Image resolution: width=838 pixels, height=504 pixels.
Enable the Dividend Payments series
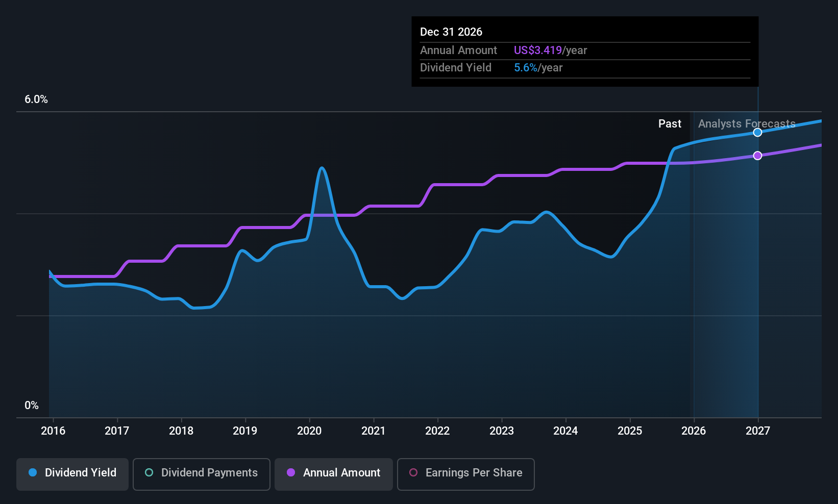pos(201,474)
